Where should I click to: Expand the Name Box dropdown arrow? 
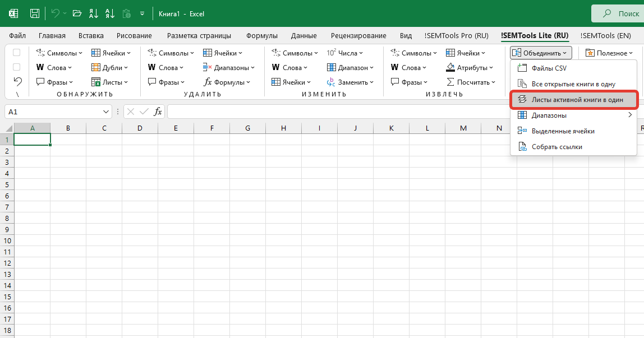106,112
